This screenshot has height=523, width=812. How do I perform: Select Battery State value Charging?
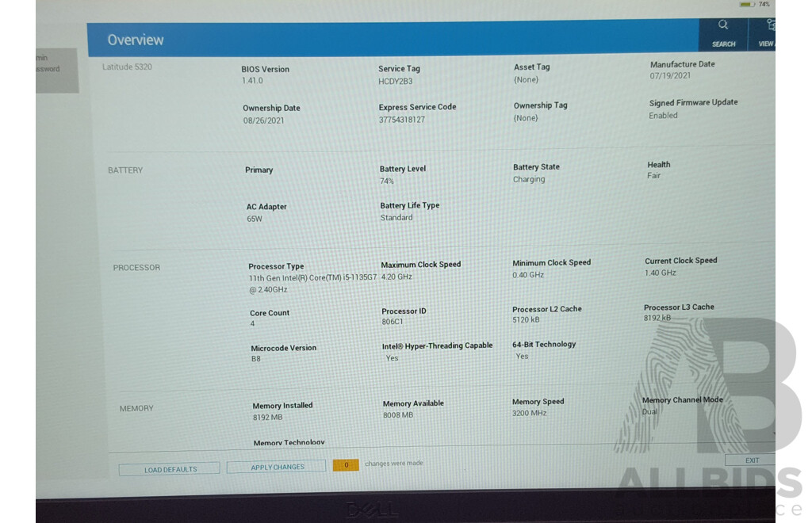point(529,179)
